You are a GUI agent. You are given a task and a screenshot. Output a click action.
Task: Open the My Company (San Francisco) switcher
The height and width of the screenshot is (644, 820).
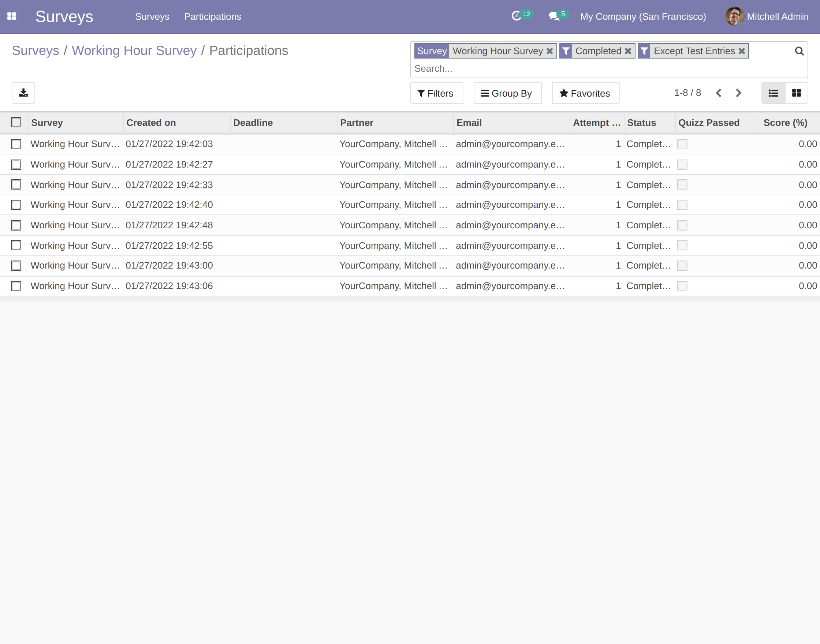coord(643,16)
